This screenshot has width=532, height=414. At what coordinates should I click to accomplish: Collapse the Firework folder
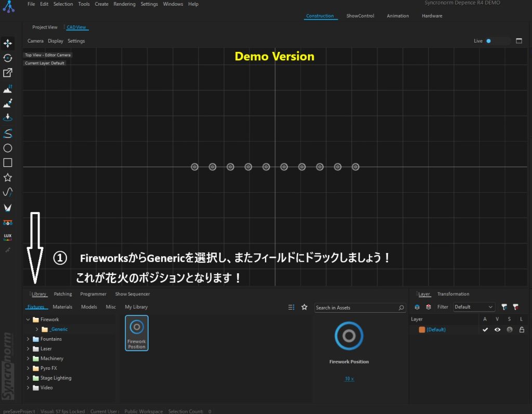(x=28, y=319)
